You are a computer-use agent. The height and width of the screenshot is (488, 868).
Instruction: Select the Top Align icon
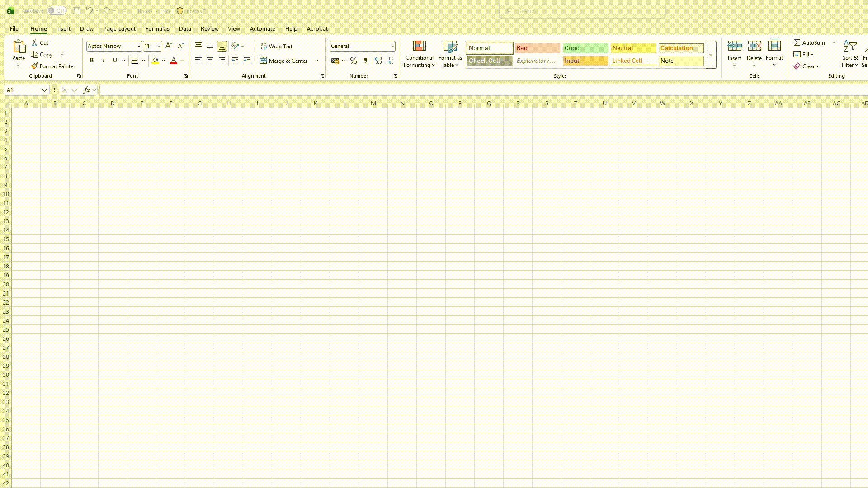pos(198,46)
